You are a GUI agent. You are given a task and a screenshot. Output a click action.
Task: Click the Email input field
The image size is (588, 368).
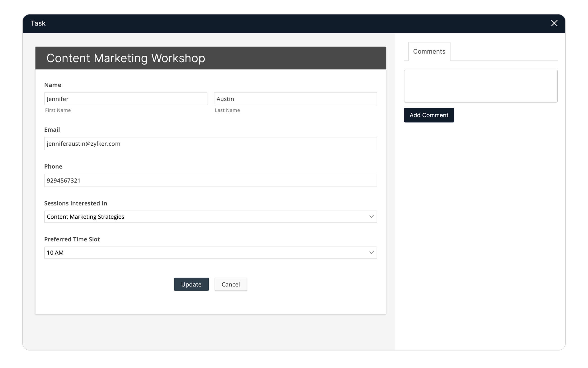click(x=210, y=144)
